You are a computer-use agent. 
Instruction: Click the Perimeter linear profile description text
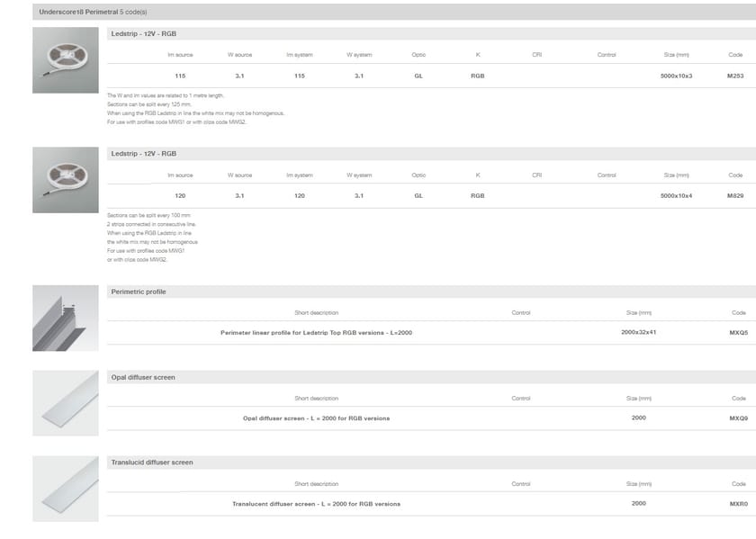click(316, 333)
